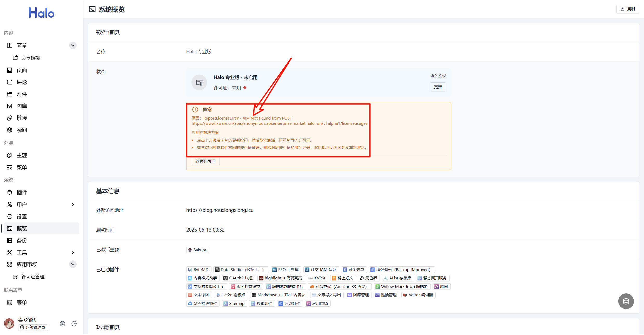Click the 评论 comments icon
Viewport: 644px width, 335px height.
(x=10, y=82)
